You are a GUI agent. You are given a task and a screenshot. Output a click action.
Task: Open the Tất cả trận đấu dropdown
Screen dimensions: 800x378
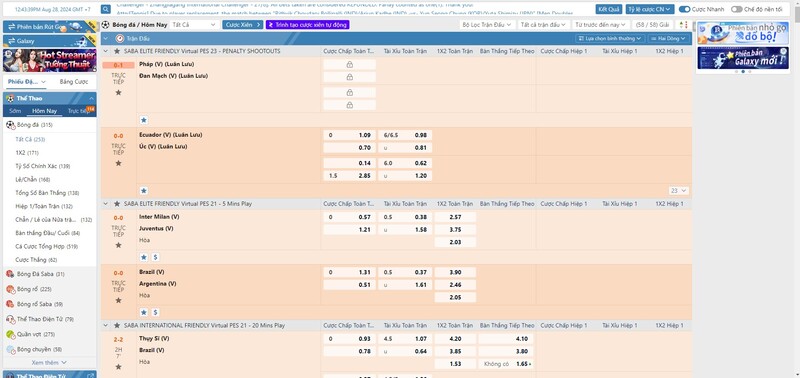(544, 24)
